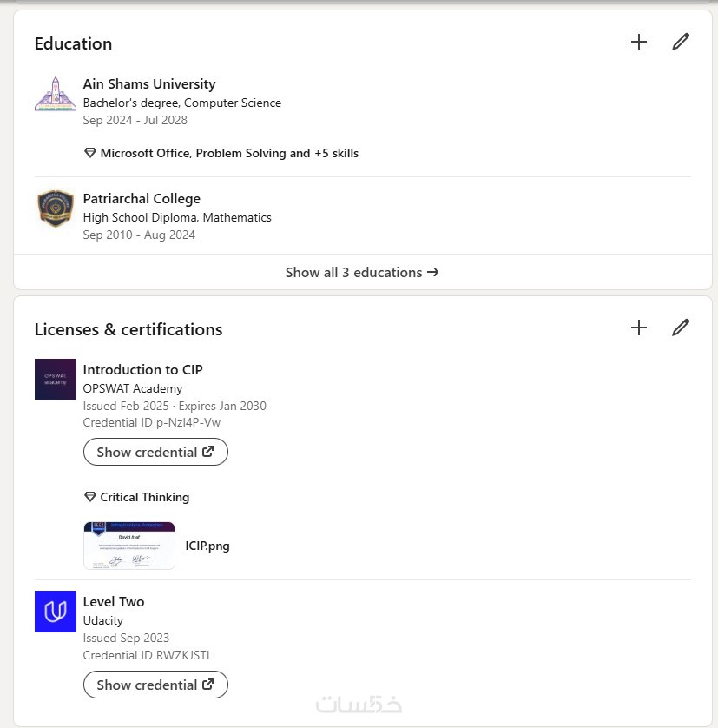Open the ICIP.png certificate thumbnail
Screen dimensions: 718x728
click(x=129, y=546)
